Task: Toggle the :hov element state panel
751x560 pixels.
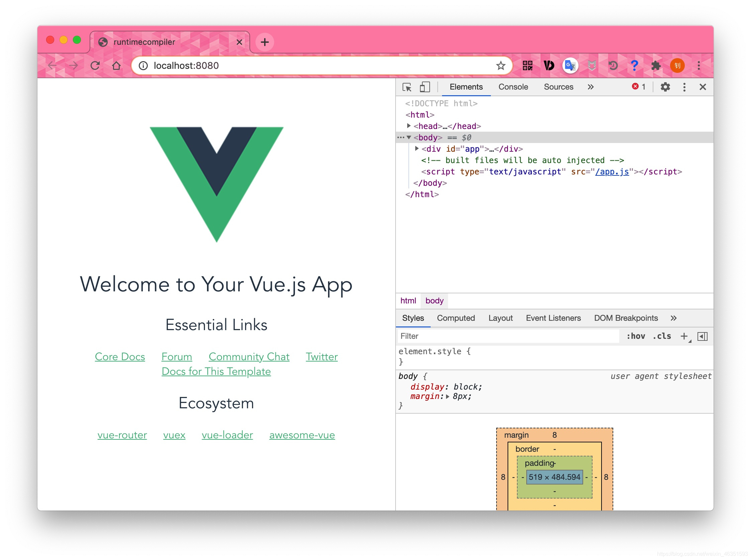Action: [x=635, y=336]
